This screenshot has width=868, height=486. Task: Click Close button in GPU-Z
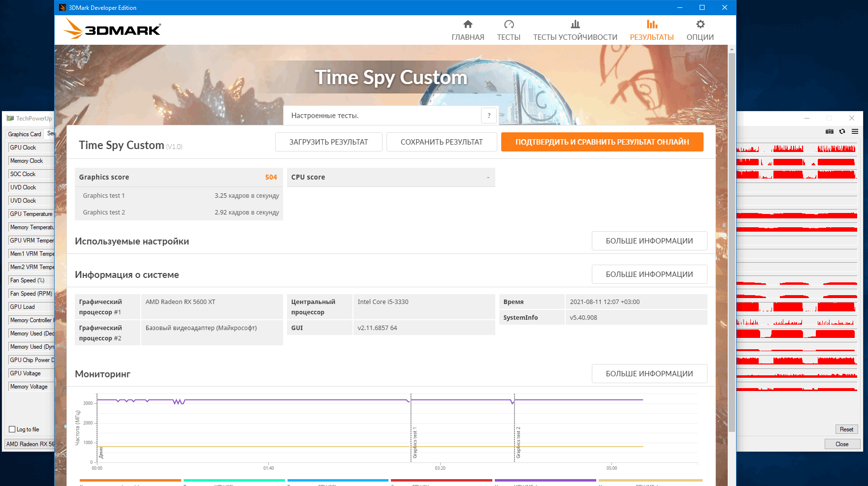(842, 444)
